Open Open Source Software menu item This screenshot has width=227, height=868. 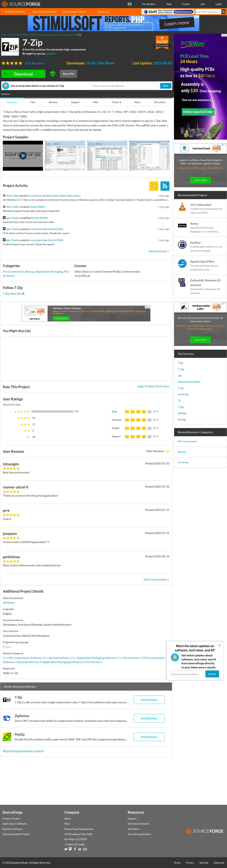[45, 12]
